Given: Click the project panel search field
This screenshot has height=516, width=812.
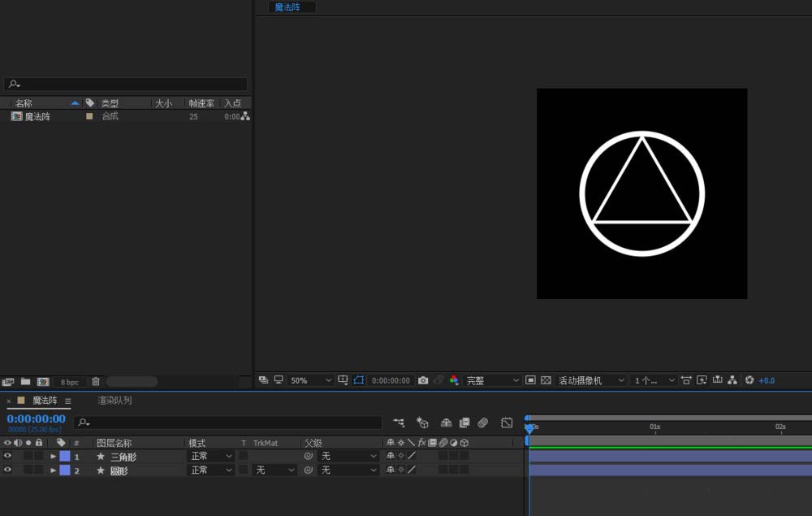Looking at the screenshot, I should tap(126, 84).
